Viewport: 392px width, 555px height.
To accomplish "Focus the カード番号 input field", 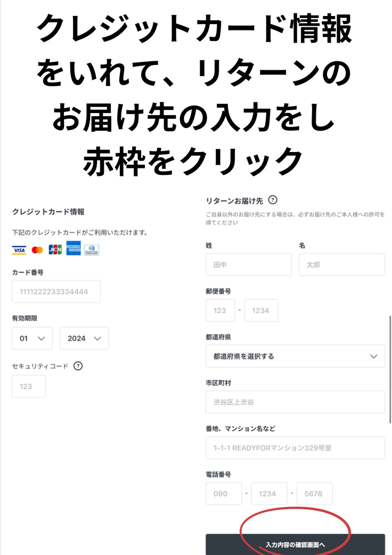I will pos(56,292).
